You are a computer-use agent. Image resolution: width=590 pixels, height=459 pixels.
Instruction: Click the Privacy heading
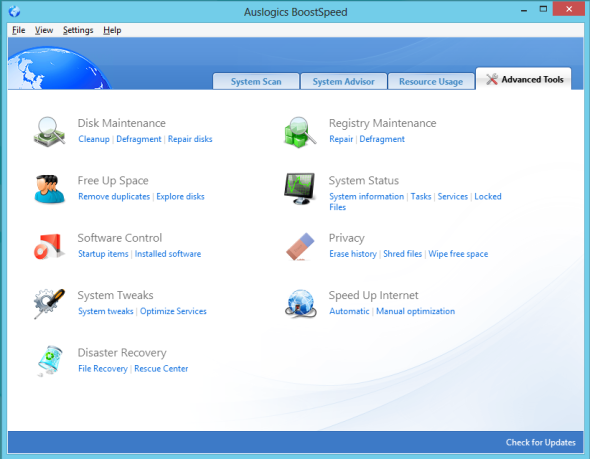click(x=347, y=238)
